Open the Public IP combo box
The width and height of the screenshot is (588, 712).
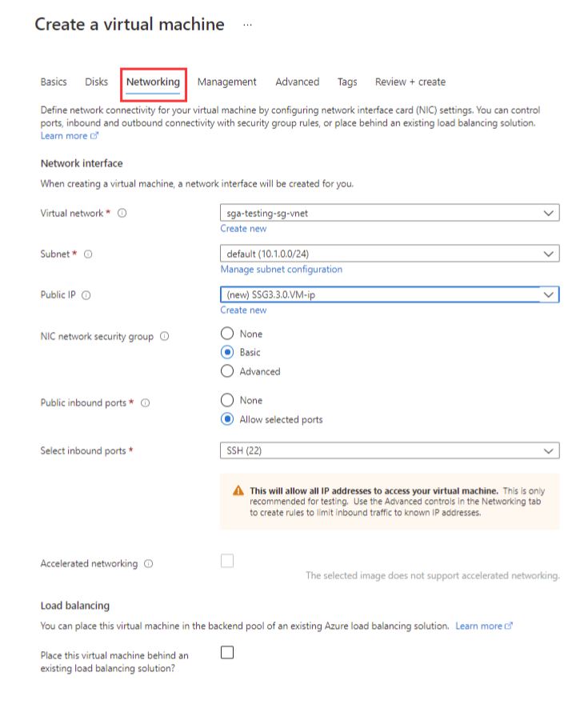click(389, 294)
